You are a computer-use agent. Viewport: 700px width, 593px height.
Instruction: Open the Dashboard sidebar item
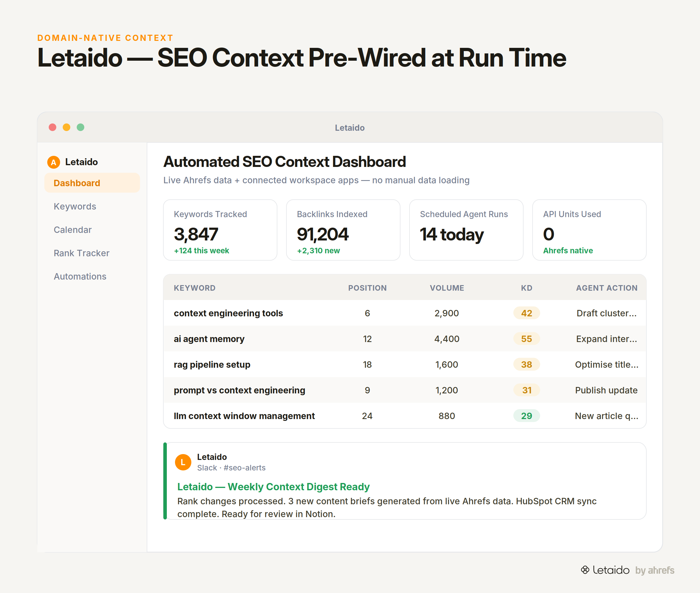(92, 183)
